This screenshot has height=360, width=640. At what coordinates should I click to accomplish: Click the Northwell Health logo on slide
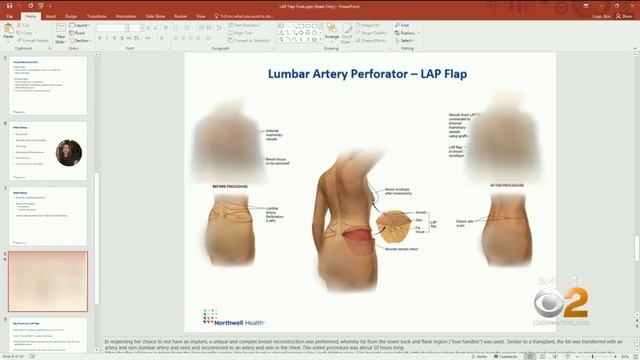(x=233, y=318)
